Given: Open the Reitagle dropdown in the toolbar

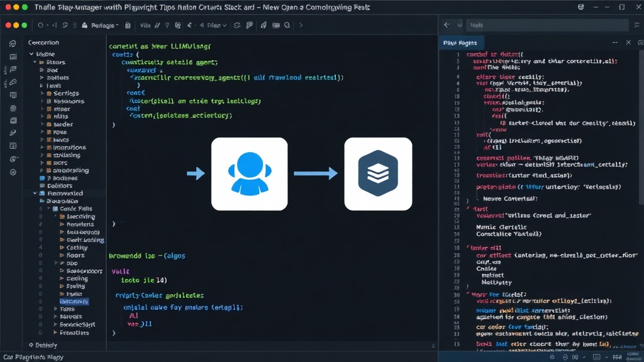Looking at the screenshot, I should [x=104, y=25].
